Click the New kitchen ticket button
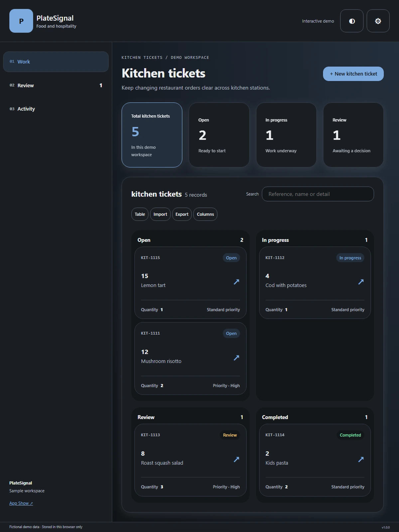Viewport: 399px width, 532px height. 353,74
